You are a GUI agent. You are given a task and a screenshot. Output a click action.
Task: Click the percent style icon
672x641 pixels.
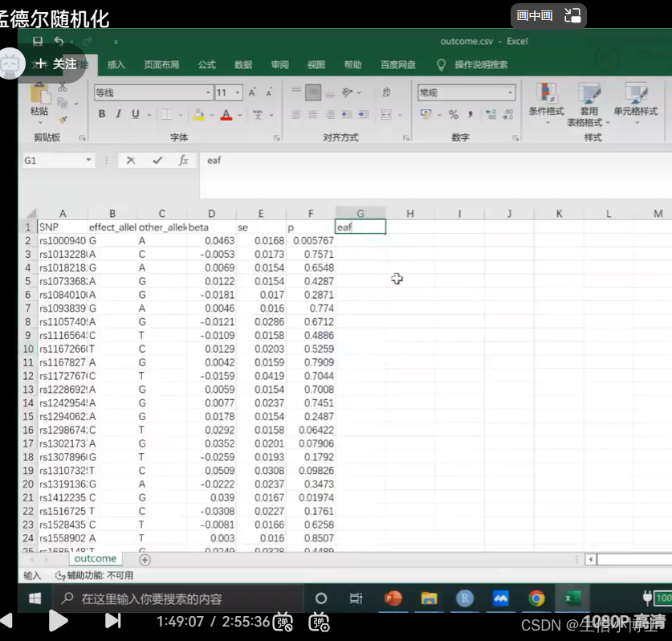click(x=454, y=115)
